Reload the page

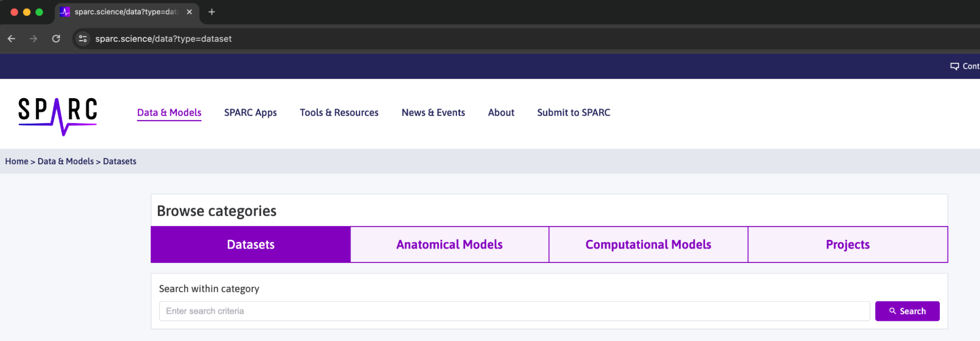point(56,39)
